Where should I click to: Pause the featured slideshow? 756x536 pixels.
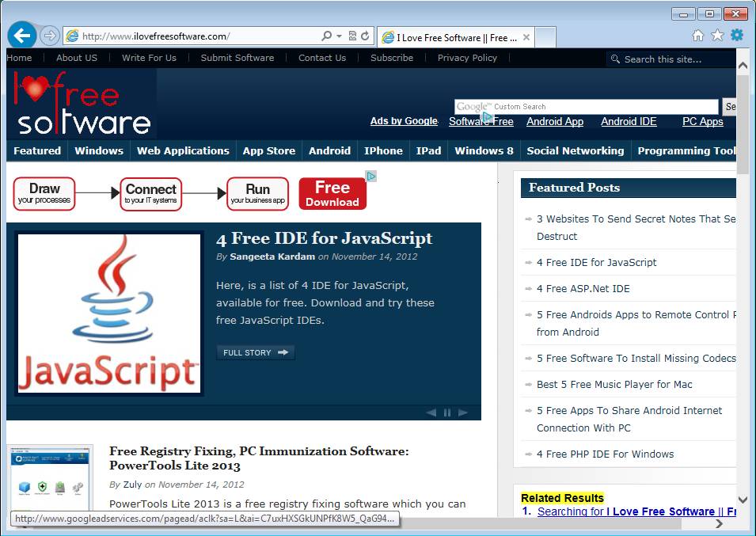(447, 412)
